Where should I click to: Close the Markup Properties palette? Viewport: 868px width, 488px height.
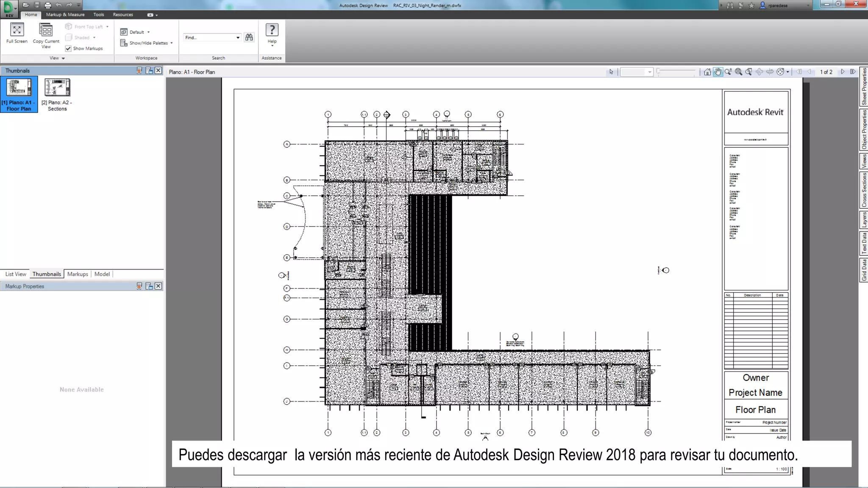point(158,286)
